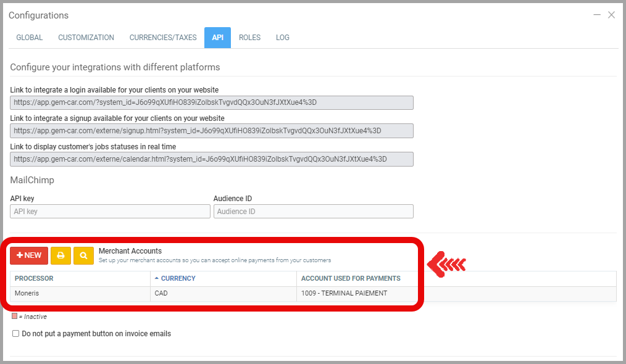Open the ROLES tab
The image size is (626, 364).
[x=249, y=38]
